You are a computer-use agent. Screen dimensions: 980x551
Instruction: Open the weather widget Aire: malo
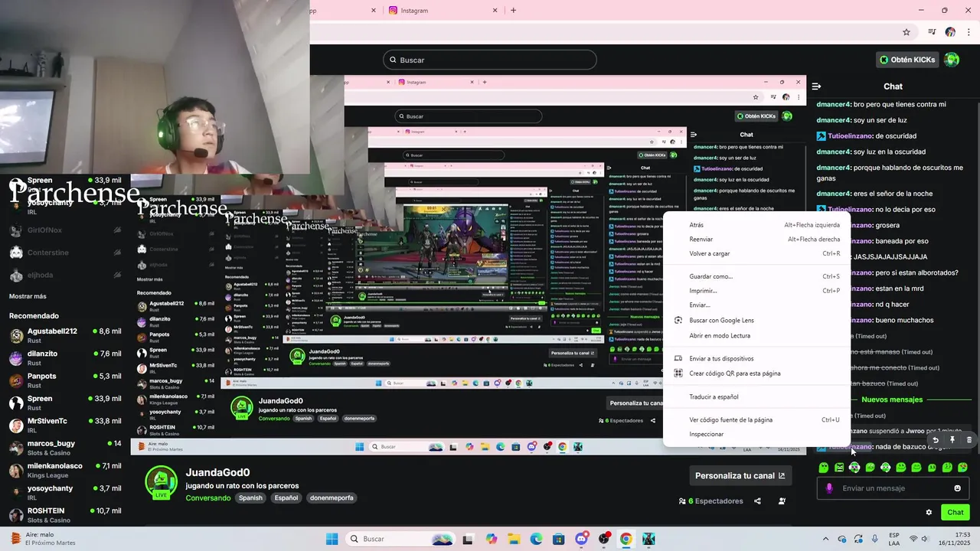[x=44, y=539]
